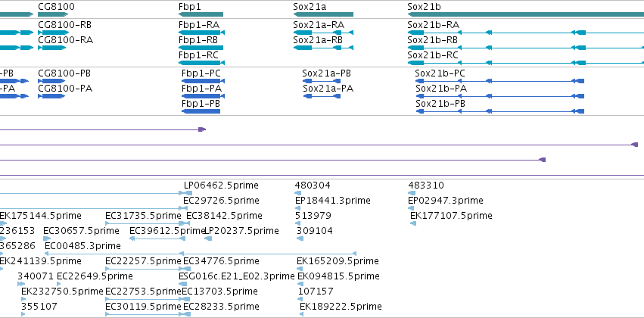Select the EC22649.5prime EST
644x318 pixels.
[59, 284]
